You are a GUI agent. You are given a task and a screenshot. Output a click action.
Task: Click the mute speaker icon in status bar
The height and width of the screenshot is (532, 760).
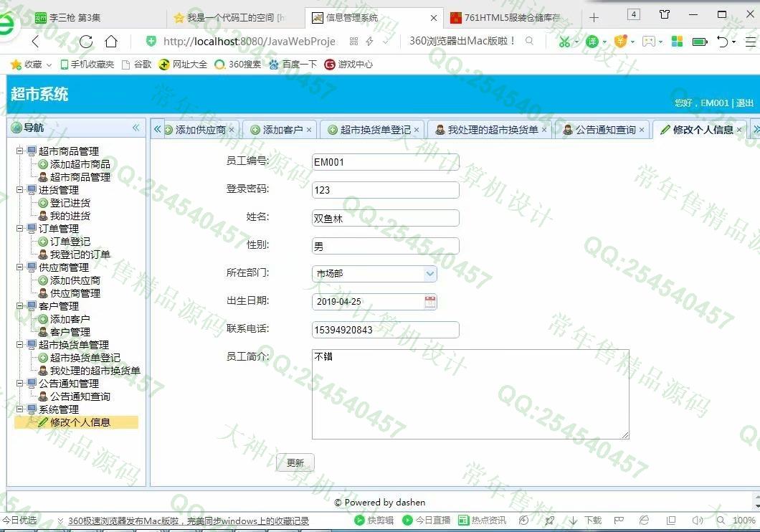tap(697, 521)
